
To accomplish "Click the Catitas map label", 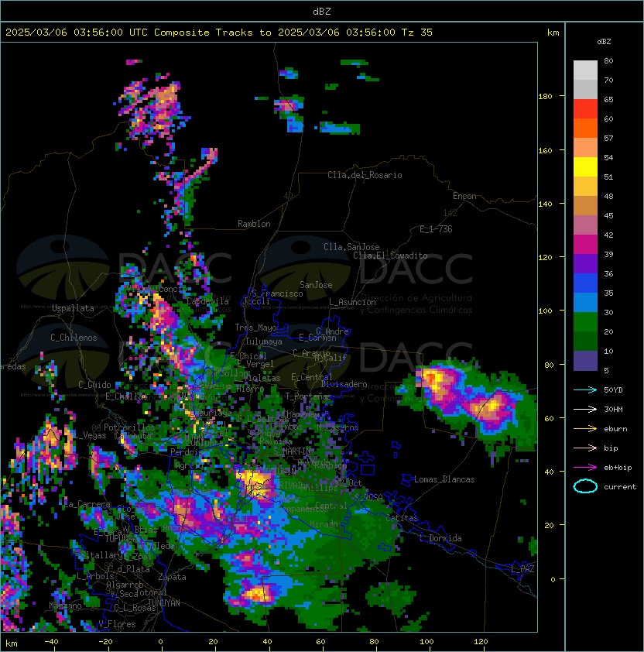I will point(402,518).
